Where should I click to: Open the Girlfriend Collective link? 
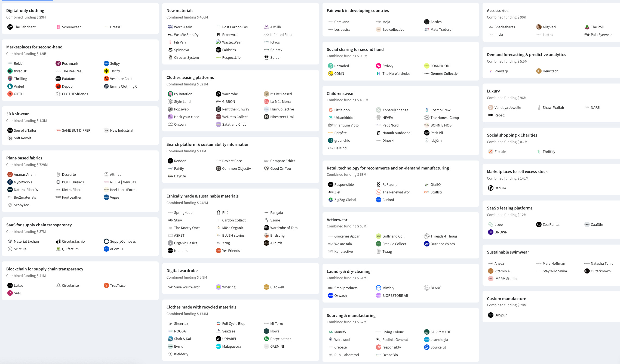(394, 236)
